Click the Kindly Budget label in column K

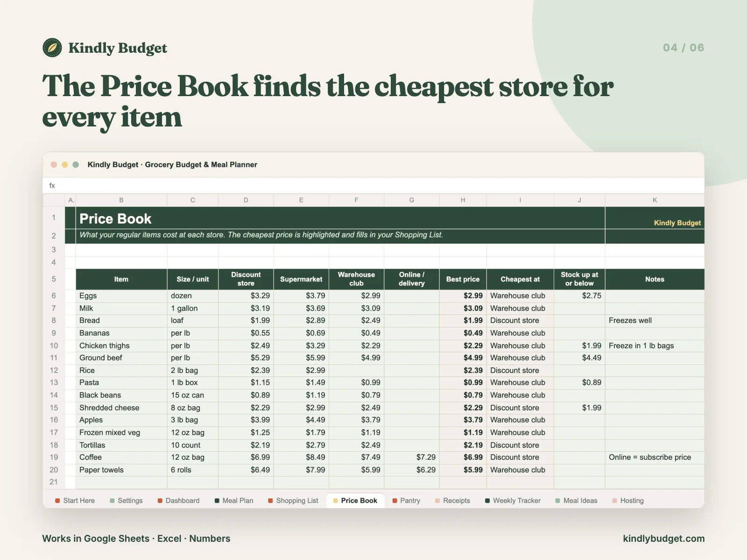(x=677, y=223)
